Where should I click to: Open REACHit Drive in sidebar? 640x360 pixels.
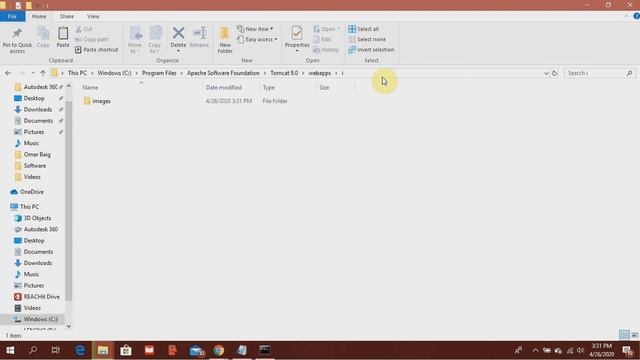pyautogui.click(x=41, y=297)
